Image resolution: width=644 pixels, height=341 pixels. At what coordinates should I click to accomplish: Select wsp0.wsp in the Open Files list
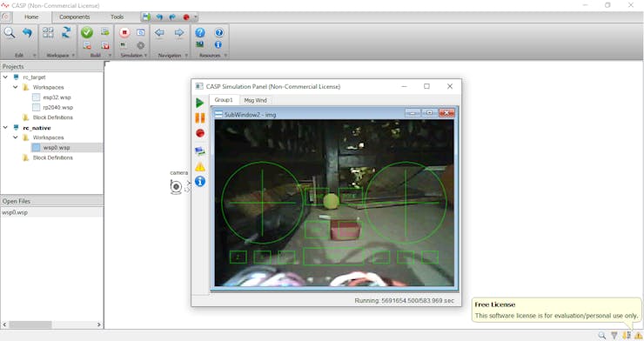coord(15,212)
